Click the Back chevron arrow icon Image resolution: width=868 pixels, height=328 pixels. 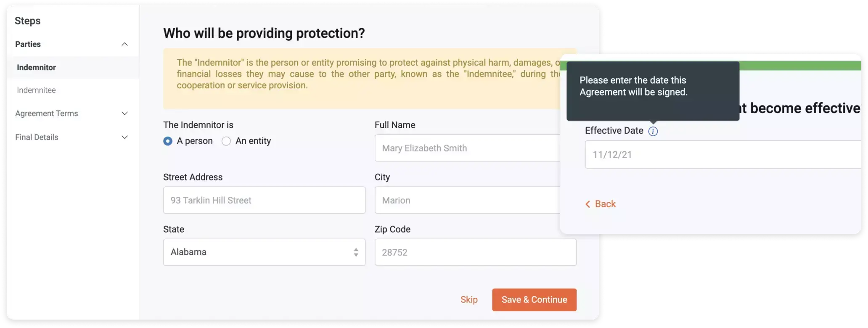587,204
